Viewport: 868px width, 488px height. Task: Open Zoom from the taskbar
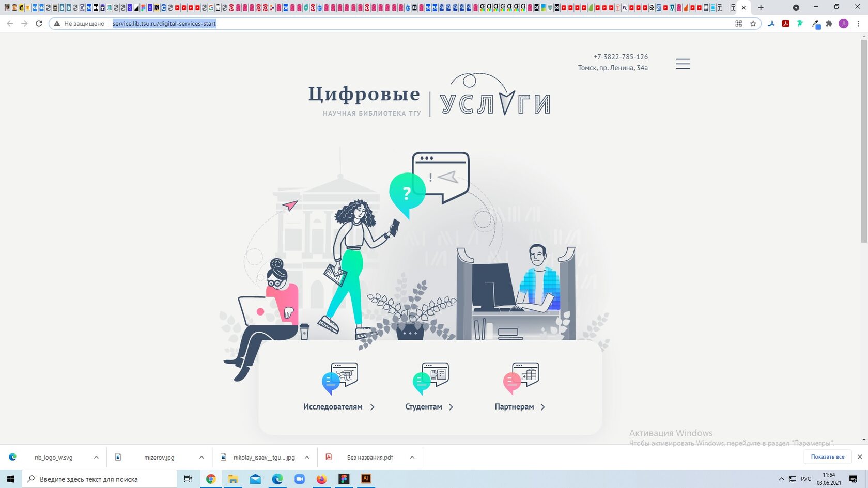[x=300, y=479]
